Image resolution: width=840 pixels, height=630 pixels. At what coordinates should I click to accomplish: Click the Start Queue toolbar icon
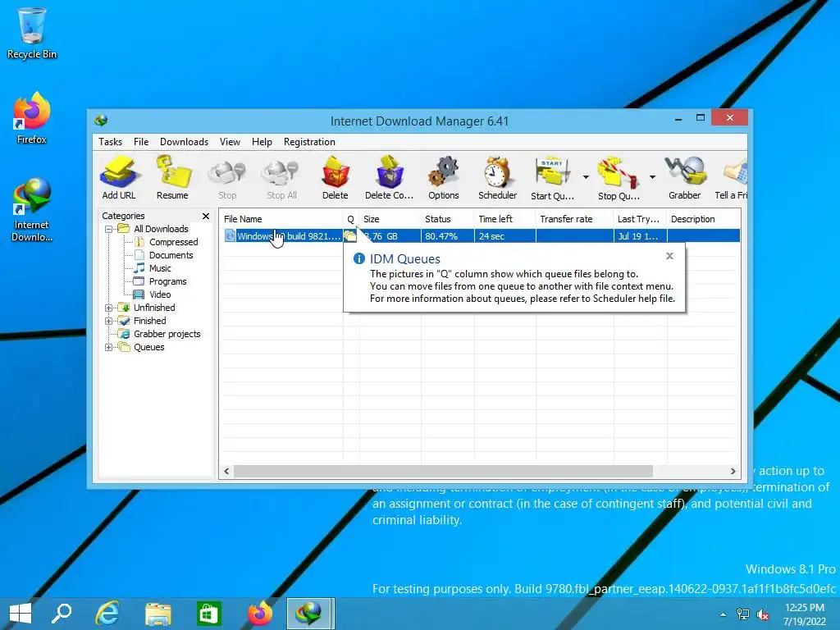click(x=552, y=178)
